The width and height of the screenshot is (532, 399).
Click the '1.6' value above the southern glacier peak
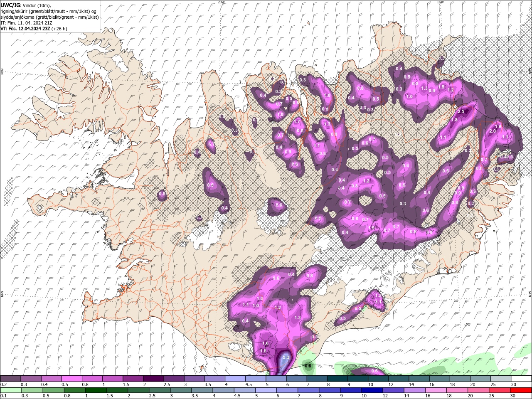click(x=266, y=343)
